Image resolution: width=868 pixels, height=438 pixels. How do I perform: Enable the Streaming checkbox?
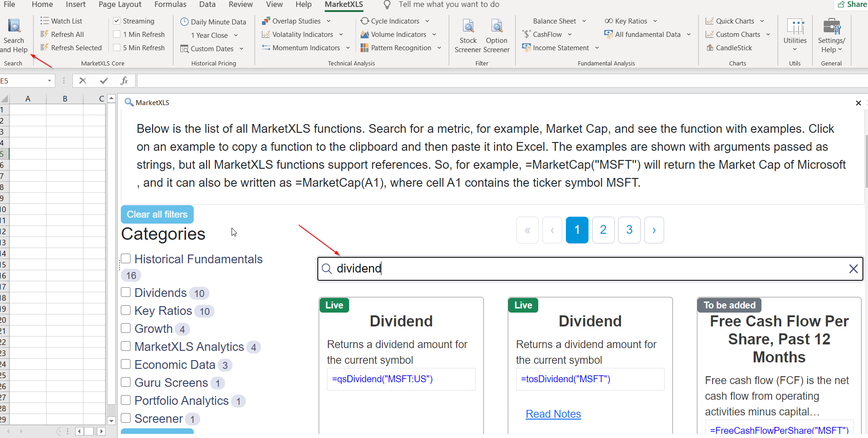point(117,21)
